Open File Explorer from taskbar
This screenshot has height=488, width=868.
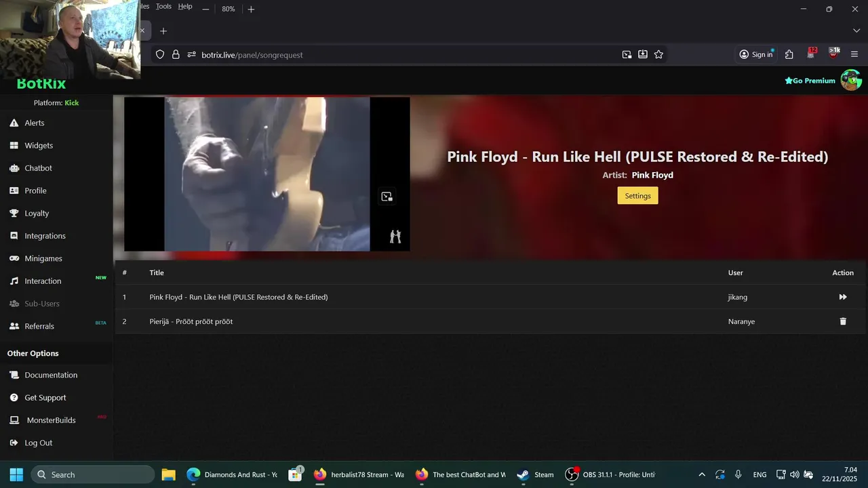click(169, 474)
